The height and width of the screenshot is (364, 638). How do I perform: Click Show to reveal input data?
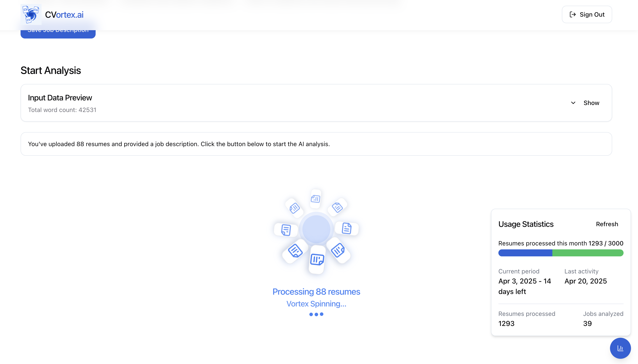coord(591,103)
